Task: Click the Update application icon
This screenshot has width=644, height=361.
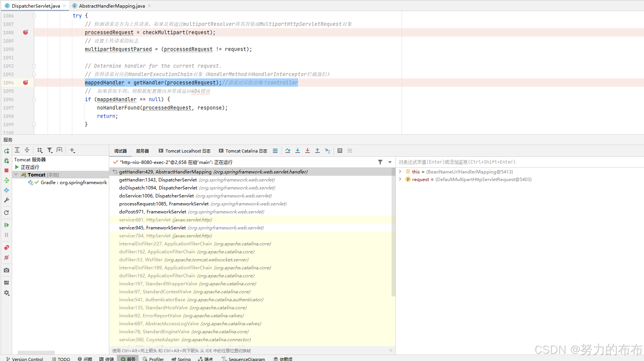Action: (x=6, y=190)
